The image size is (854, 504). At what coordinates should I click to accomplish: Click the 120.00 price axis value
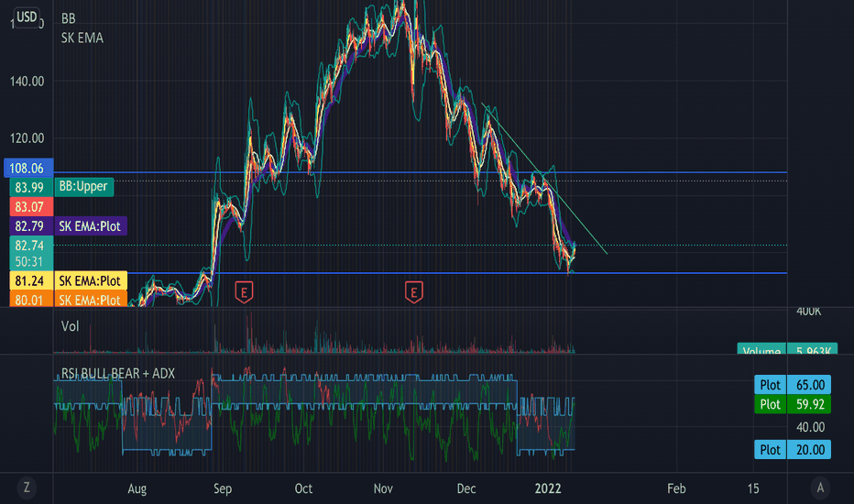(27, 137)
